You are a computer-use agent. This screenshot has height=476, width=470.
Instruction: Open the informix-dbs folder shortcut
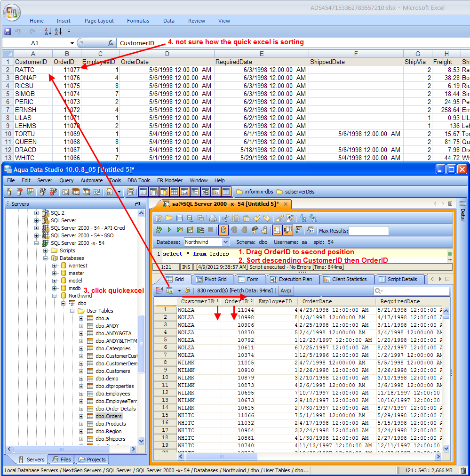pos(255,192)
